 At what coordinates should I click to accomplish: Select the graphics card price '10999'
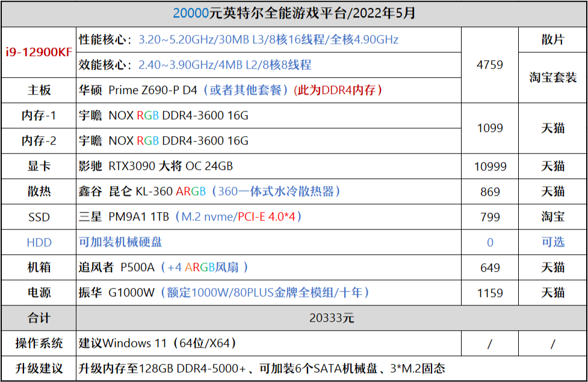(x=490, y=166)
